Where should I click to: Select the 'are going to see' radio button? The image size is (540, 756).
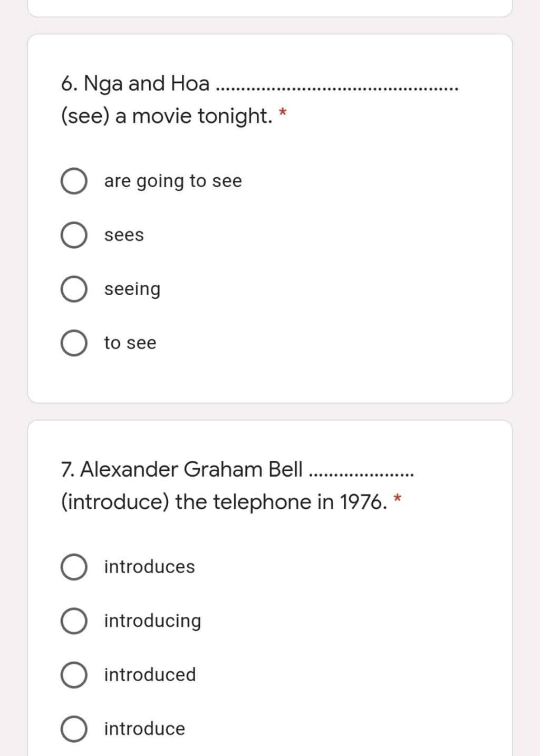click(74, 181)
